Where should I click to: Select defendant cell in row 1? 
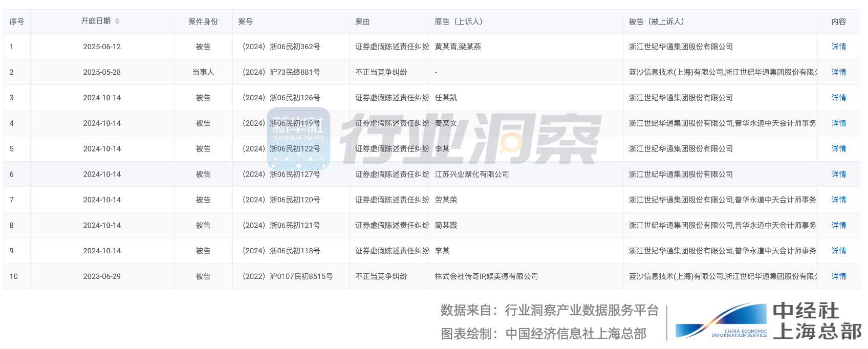point(681,47)
